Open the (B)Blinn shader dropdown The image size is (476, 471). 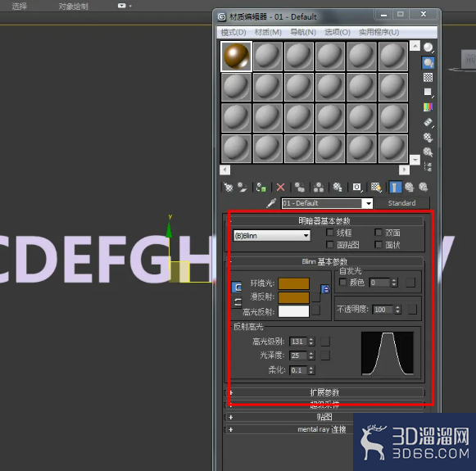272,236
